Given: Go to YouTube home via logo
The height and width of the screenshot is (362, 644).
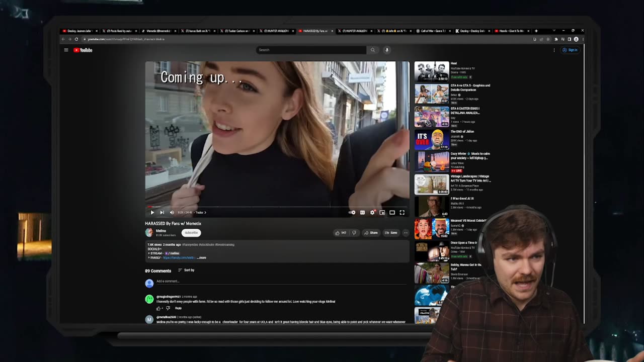Looking at the screenshot, I should tap(83, 50).
